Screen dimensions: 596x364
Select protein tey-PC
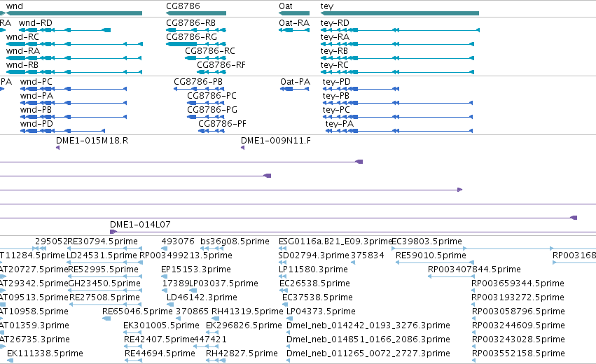coord(336,110)
